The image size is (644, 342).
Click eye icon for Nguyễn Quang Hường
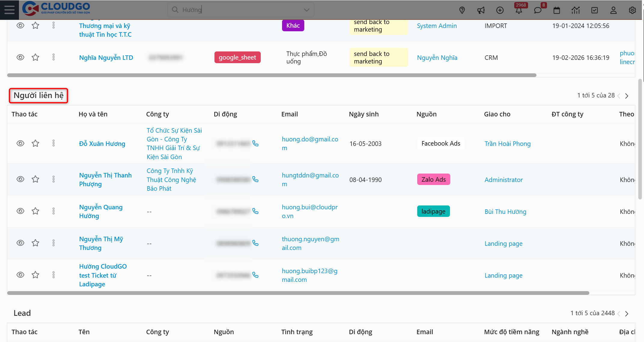tap(20, 211)
